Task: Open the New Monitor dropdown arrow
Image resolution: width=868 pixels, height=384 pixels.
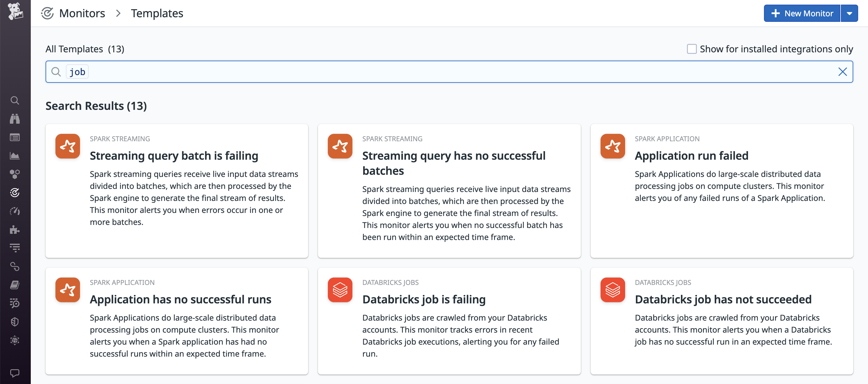Action: pyautogui.click(x=850, y=13)
